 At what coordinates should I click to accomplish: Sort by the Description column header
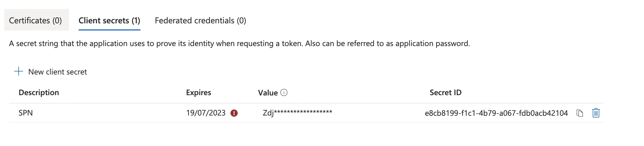tap(39, 92)
